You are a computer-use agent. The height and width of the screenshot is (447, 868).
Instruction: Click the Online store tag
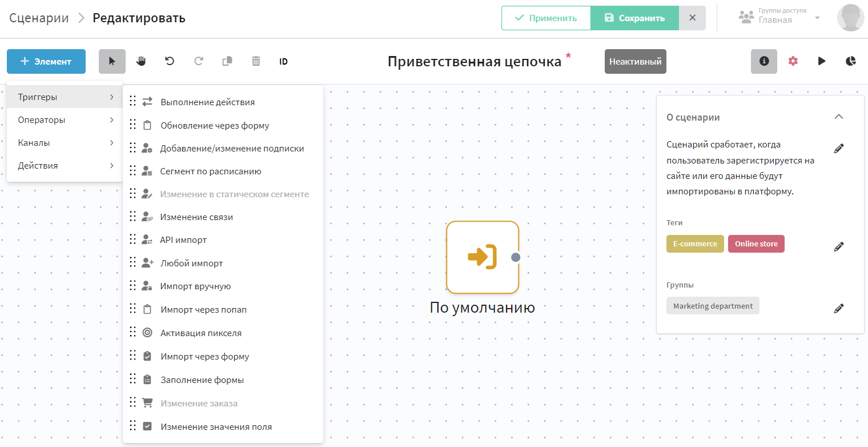pos(756,244)
